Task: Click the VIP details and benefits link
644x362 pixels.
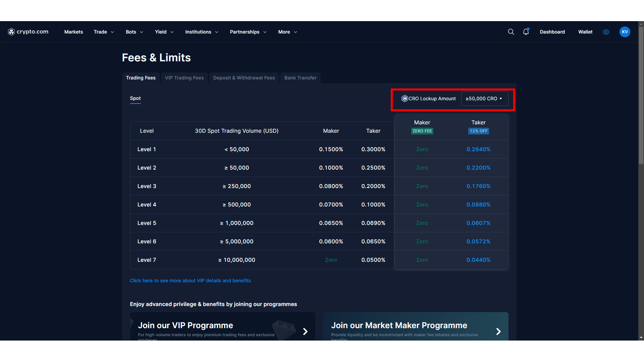Action: pos(190,281)
